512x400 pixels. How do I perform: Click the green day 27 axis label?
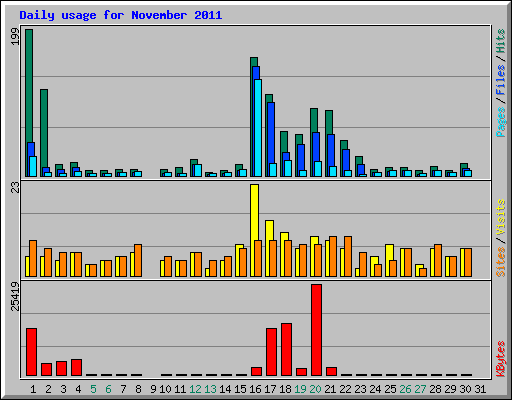click(420, 389)
